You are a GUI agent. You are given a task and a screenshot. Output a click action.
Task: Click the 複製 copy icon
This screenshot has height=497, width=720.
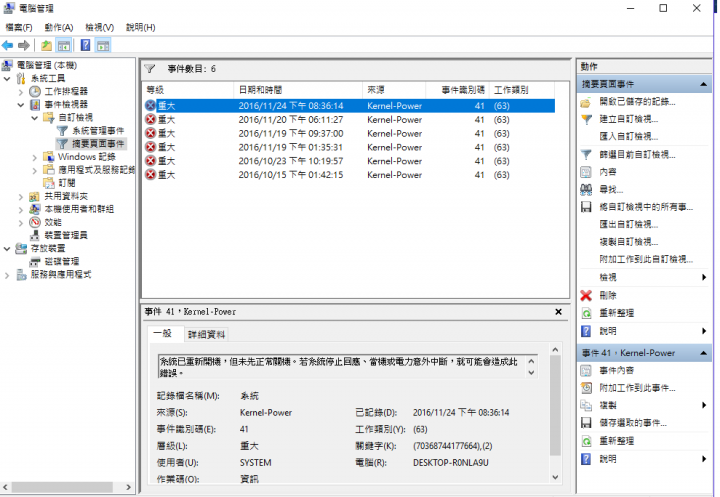[586, 406]
